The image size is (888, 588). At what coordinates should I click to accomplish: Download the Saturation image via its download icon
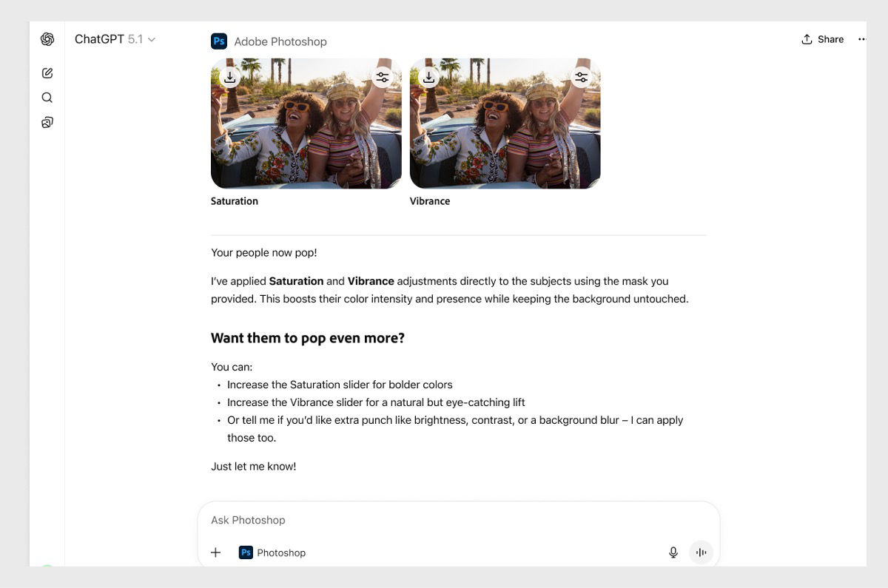(x=229, y=76)
